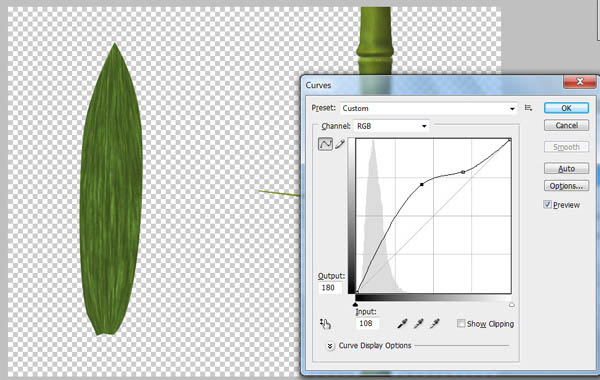Enable the Show Clipping checkbox
This screenshot has height=380, width=600.
[461, 324]
